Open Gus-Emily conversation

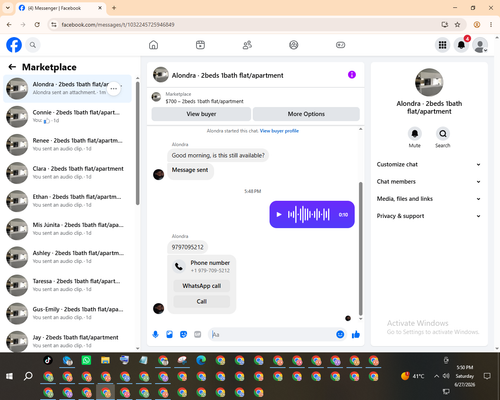68,313
